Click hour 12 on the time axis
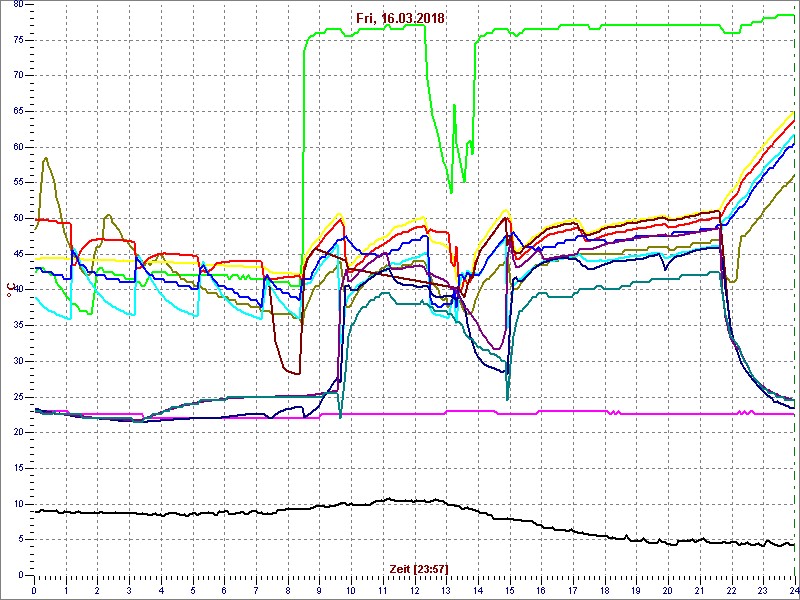 click(414, 588)
